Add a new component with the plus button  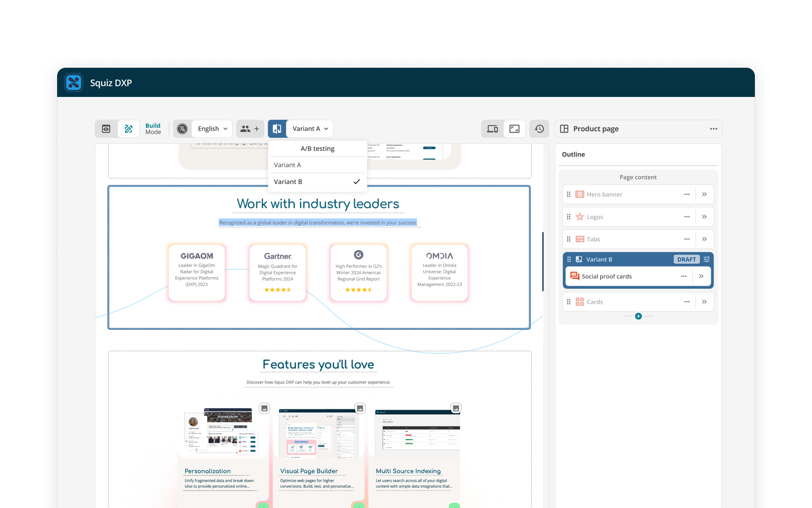coord(638,316)
